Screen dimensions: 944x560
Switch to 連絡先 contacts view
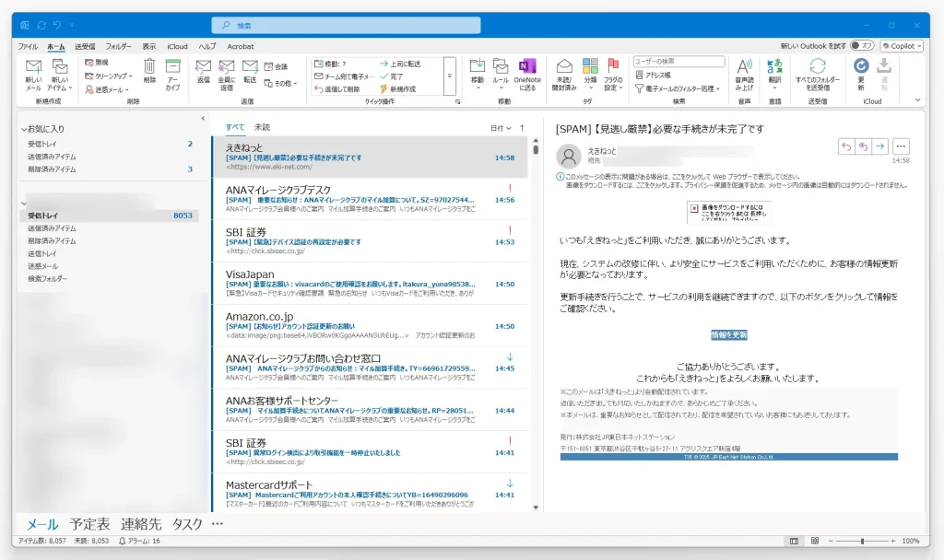click(x=141, y=524)
